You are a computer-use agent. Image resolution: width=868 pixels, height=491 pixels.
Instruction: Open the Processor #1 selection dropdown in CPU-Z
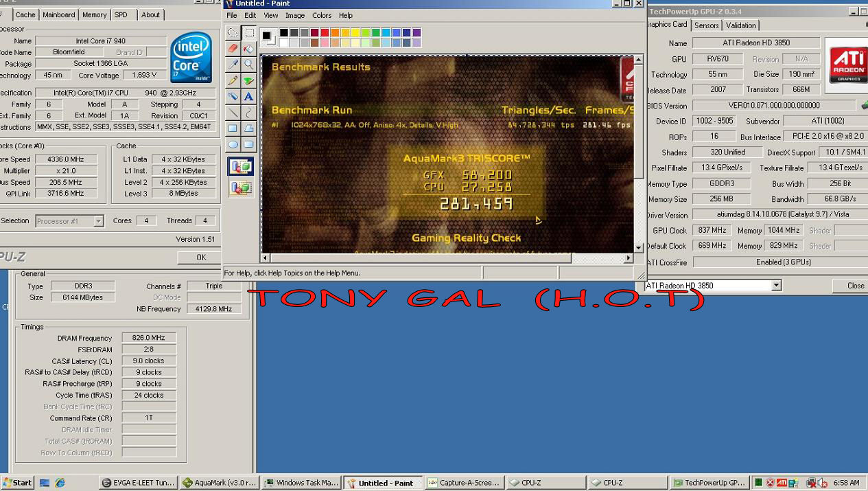[x=98, y=221]
